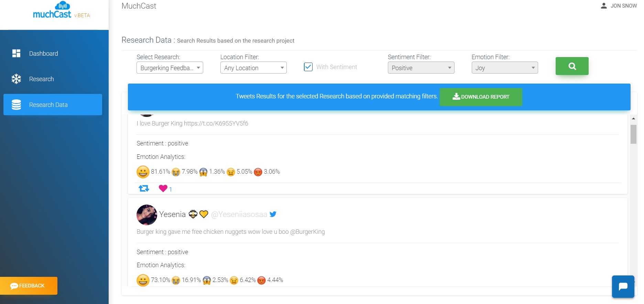Open the Sentiment Filter dropdown set to Positive
The height and width of the screenshot is (304, 644).
tap(421, 68)
